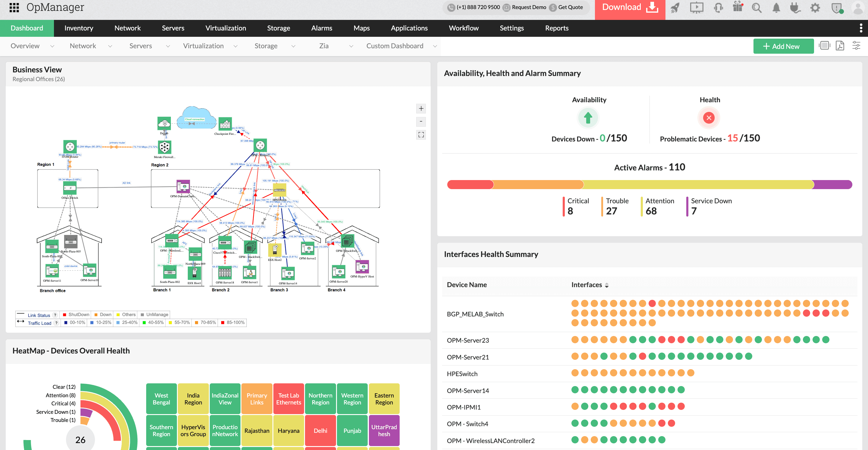Open the OPM-Server23 device link
Image resolution: width=868 pixels, height=450 pixels.
(x=468, y=340)
